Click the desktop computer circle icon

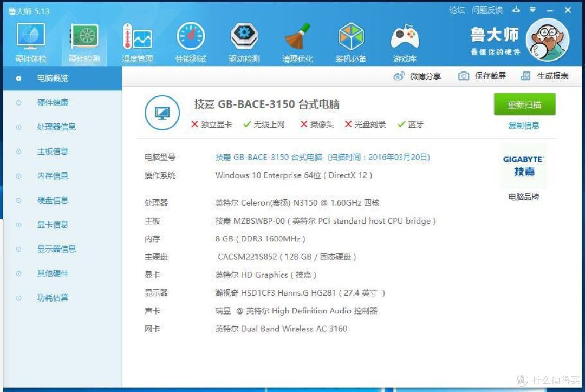(x=162, y=113)
